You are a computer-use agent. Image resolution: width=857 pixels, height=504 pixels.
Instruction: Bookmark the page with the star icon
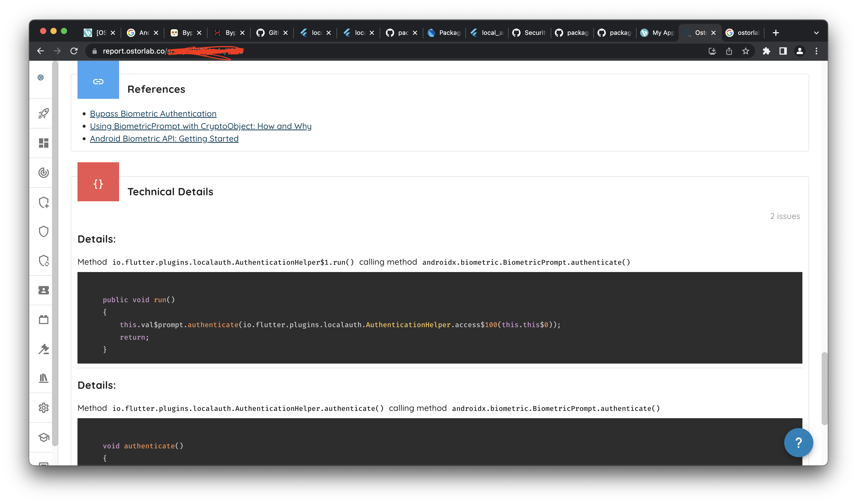click(x=745, y=51)
